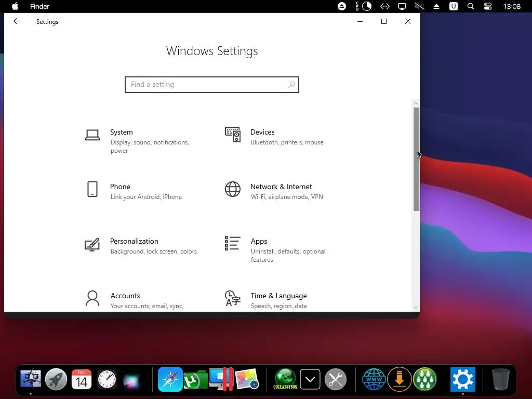Launch the Collabsysos dock icon
The width and height of the screenshot is (532, 399).
285,379
